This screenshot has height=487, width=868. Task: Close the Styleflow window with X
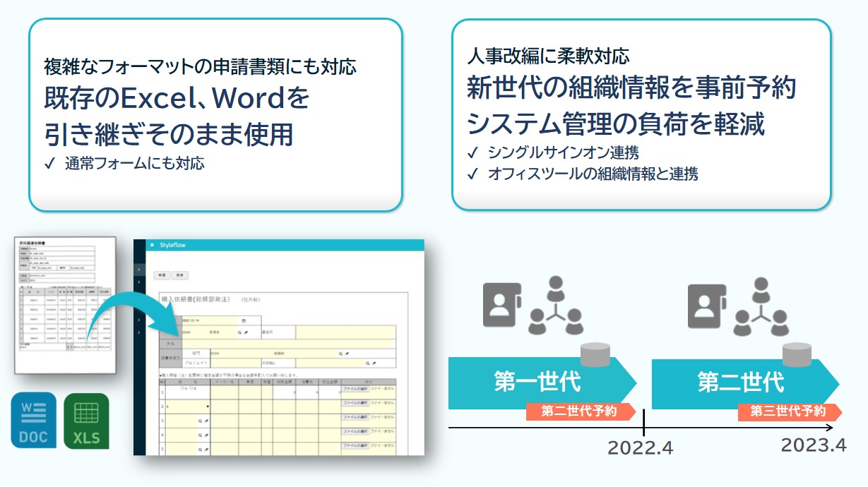pyautogui.click(x=151, y=245)
